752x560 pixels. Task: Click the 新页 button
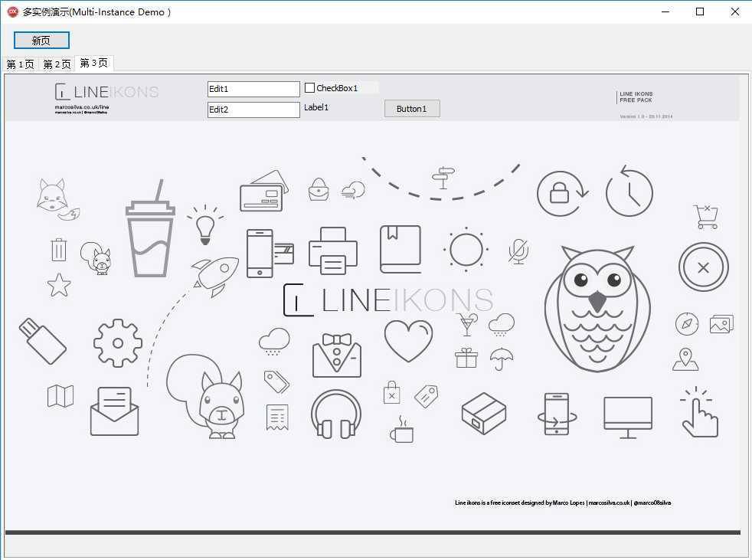tap(41, 41)
